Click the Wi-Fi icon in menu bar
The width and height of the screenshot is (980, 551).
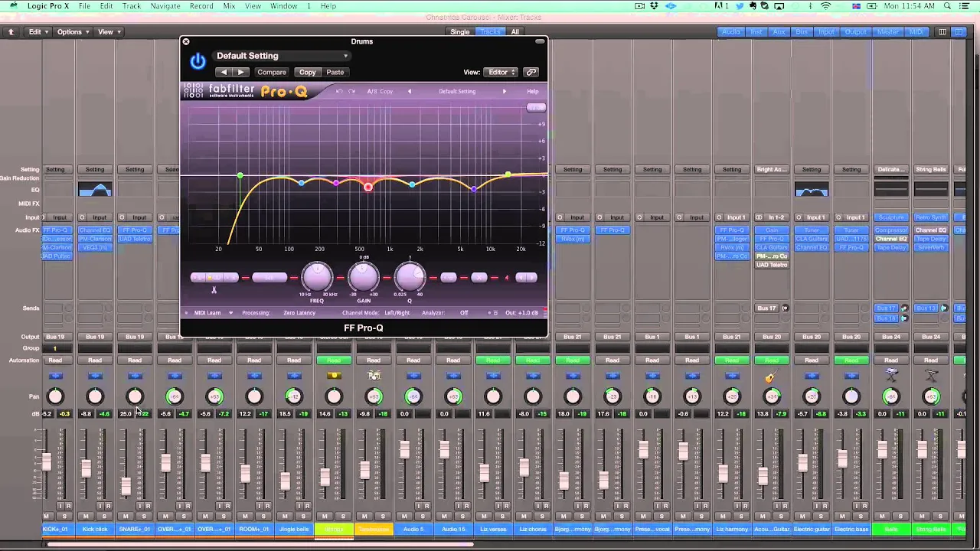click(x=825, y=6)
